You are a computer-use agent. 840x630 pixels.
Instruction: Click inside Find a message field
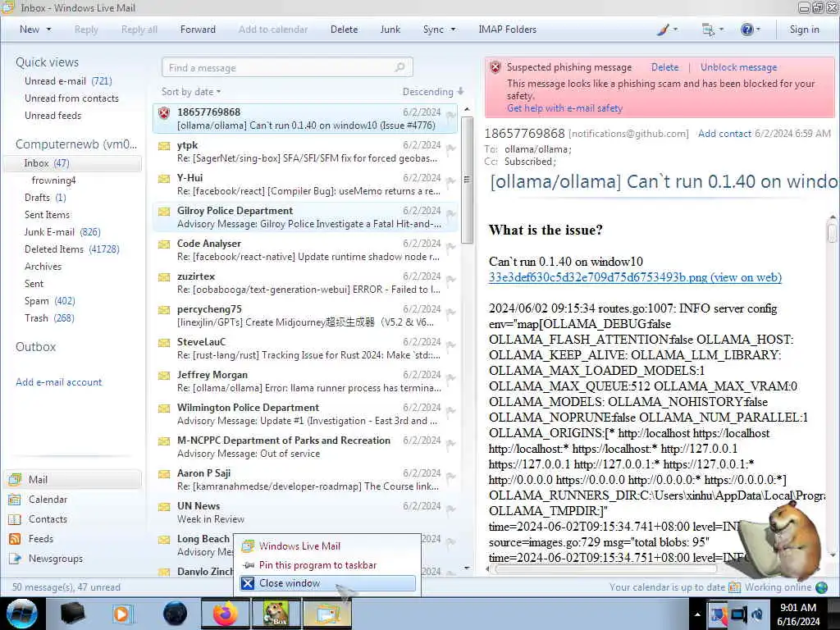click(x=287, y=67)
